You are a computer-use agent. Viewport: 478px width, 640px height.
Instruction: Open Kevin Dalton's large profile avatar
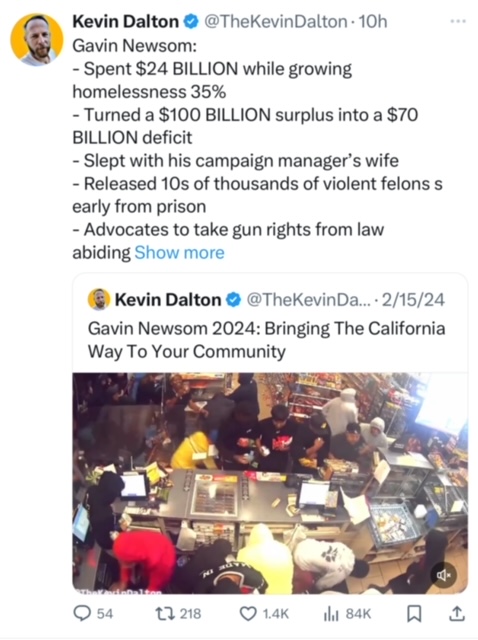[37, 39]
